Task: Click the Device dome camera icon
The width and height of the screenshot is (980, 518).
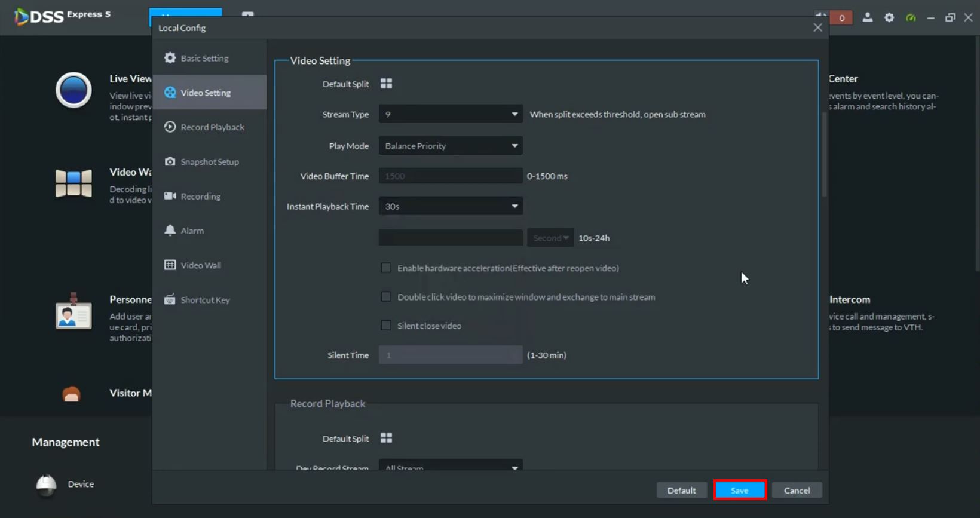Action: tap(46, 485)
